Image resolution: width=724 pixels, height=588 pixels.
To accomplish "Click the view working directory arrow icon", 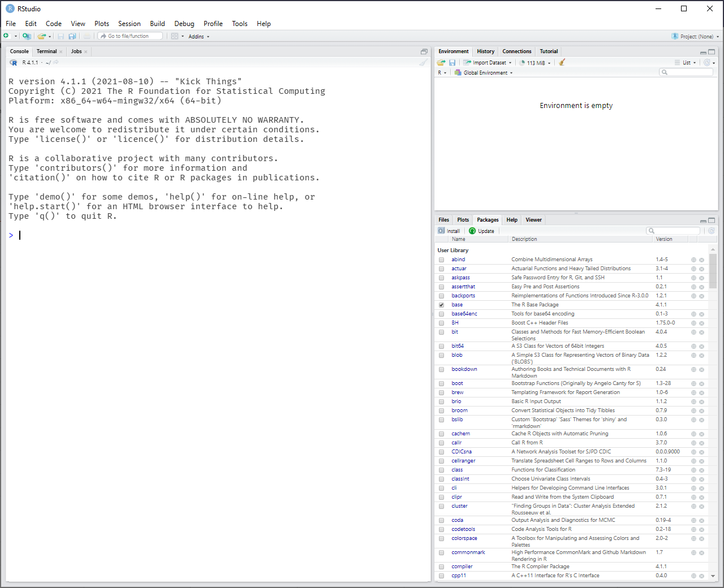I will coord(56,62).
